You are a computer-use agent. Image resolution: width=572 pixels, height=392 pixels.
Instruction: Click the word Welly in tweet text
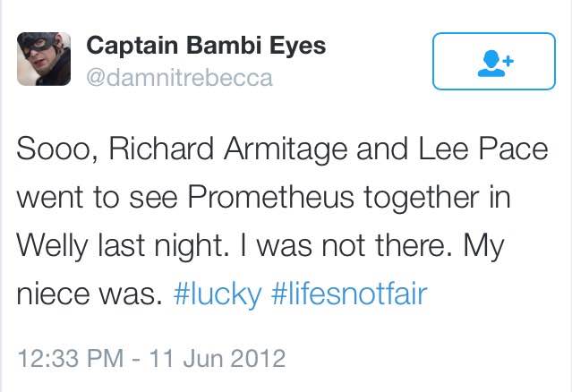[55, 245]
